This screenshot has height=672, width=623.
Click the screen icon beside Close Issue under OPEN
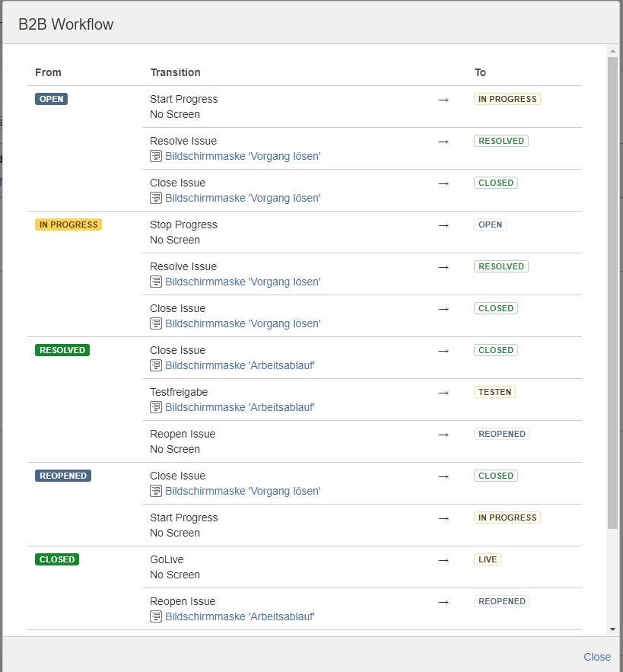coord(155,197)
